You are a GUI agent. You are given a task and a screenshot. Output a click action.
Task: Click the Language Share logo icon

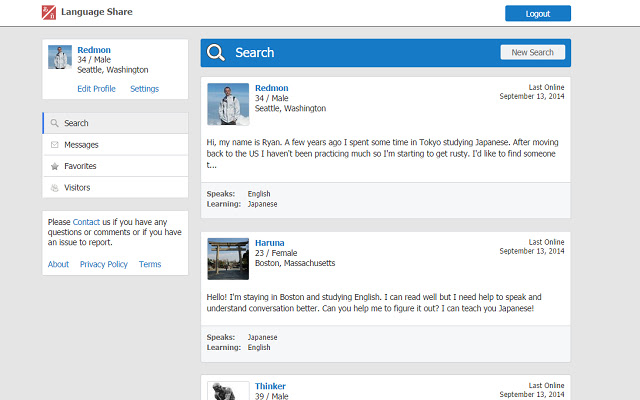49,13
